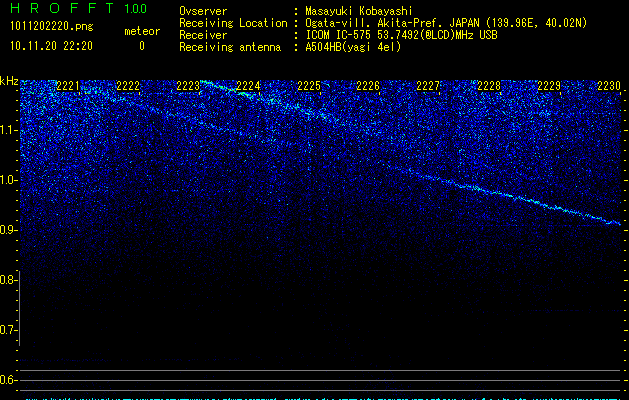Click the Ovserver field label
The width and height of the screenshot is (629, 400).
pos(203,11)
